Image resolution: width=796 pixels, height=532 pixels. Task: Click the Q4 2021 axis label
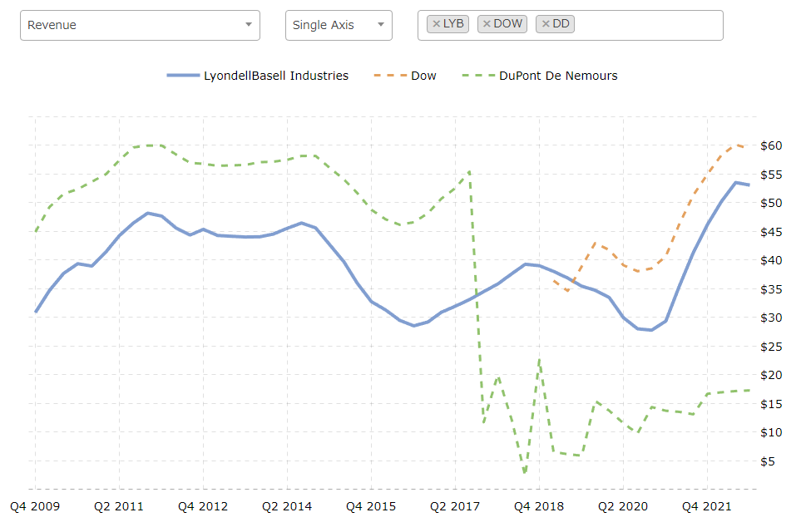point(707,506)
